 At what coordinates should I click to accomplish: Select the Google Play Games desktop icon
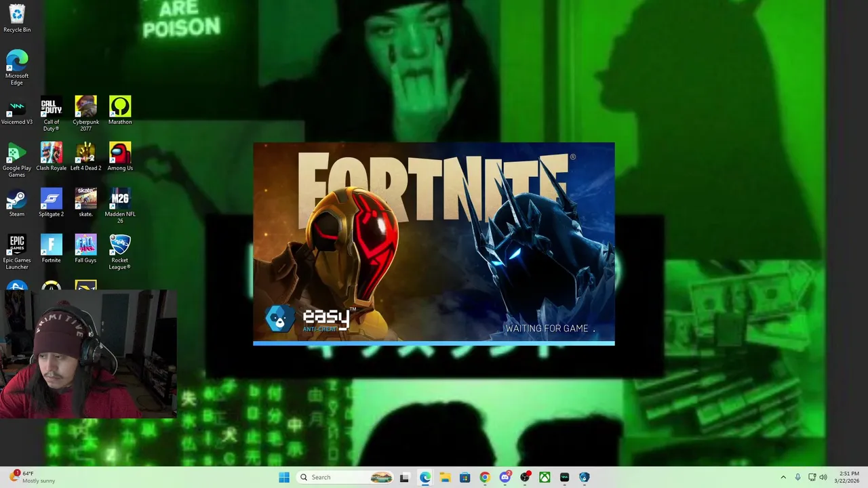pos(17,160)
